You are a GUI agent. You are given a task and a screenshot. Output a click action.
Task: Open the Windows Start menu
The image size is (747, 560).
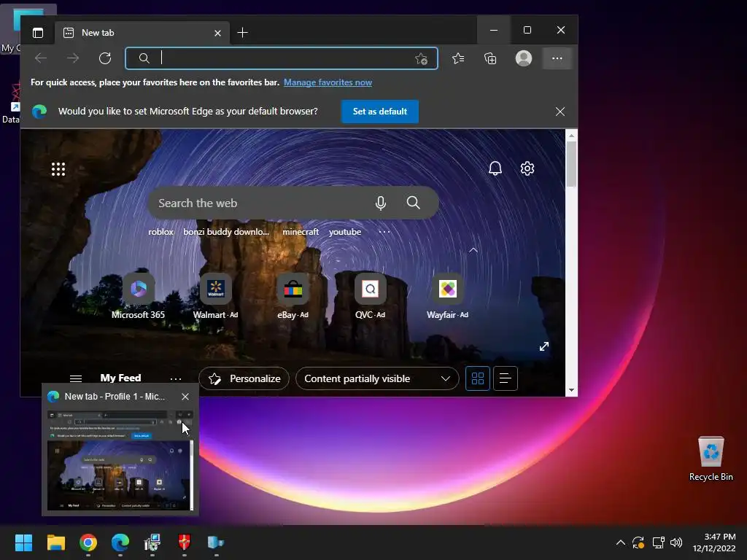click(x=24, y=542)
